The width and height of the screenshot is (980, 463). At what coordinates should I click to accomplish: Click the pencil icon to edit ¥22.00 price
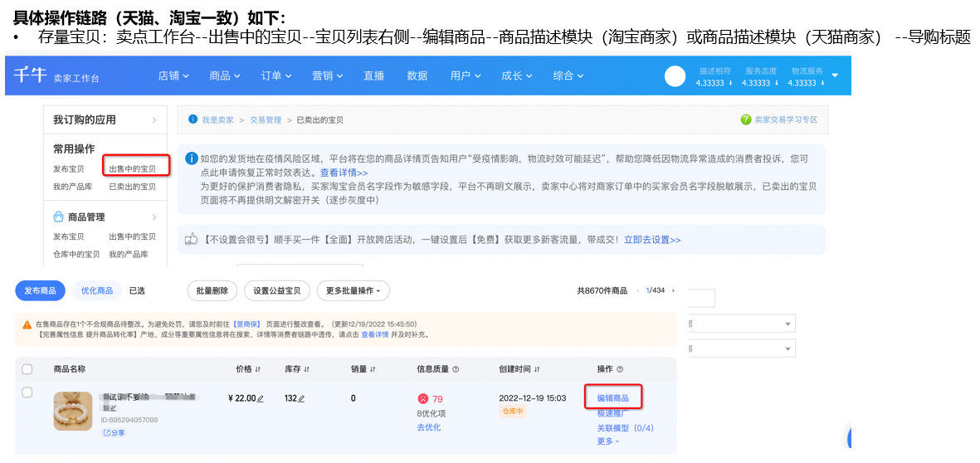click(x=260, y=398)
